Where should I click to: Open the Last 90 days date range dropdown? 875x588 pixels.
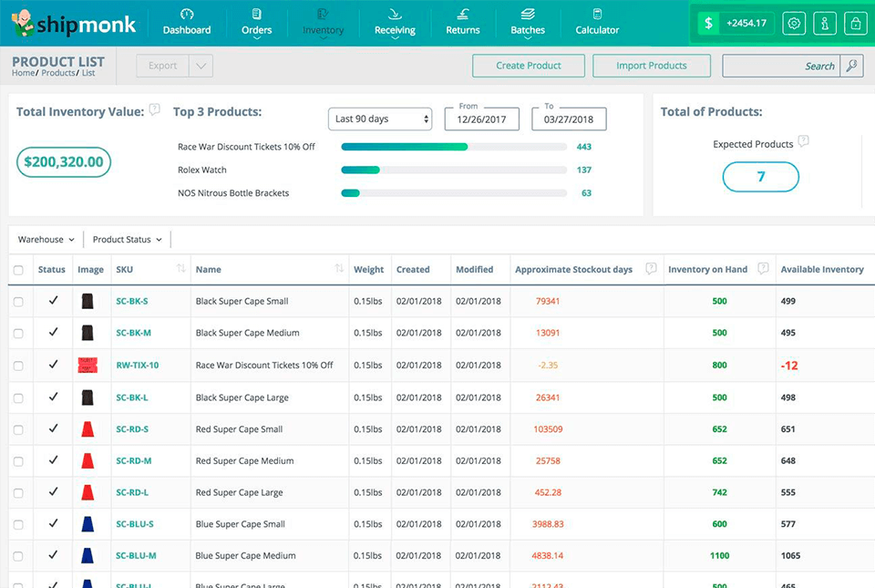tap(379, 119)
